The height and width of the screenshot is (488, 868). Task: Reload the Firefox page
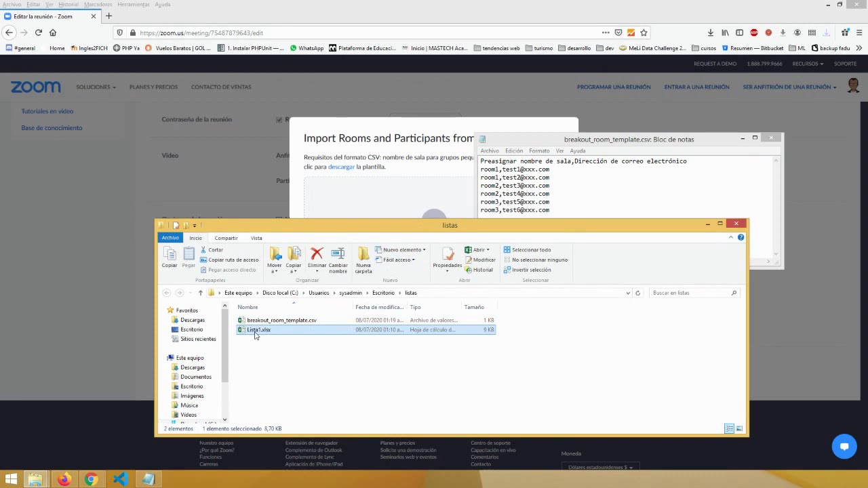coord(38,33)
